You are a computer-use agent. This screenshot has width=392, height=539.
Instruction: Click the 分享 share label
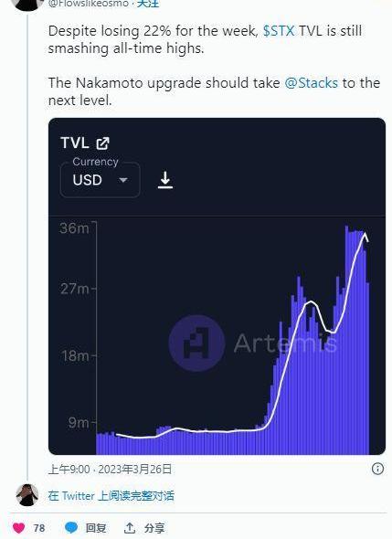click(x=154, y=528)
